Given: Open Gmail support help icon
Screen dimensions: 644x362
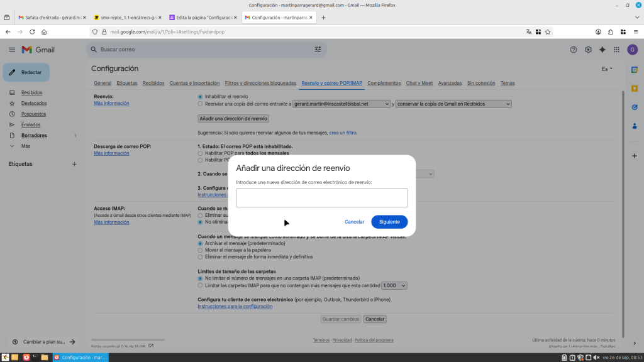Looking at the screenshot, I should click(x=573, y=50).
